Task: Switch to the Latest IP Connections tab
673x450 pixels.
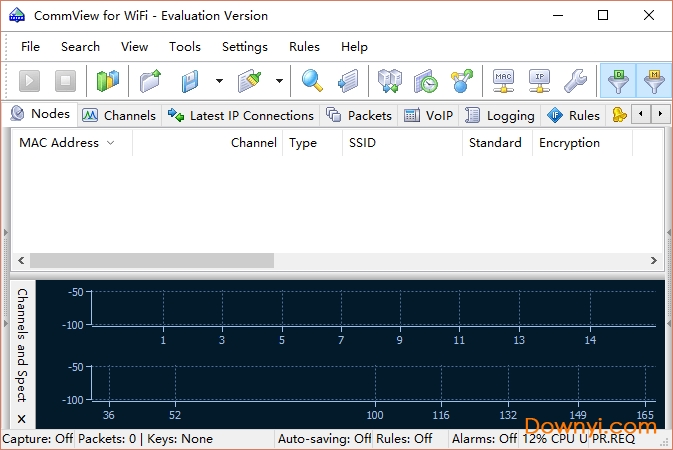Action: pos(241,116)
